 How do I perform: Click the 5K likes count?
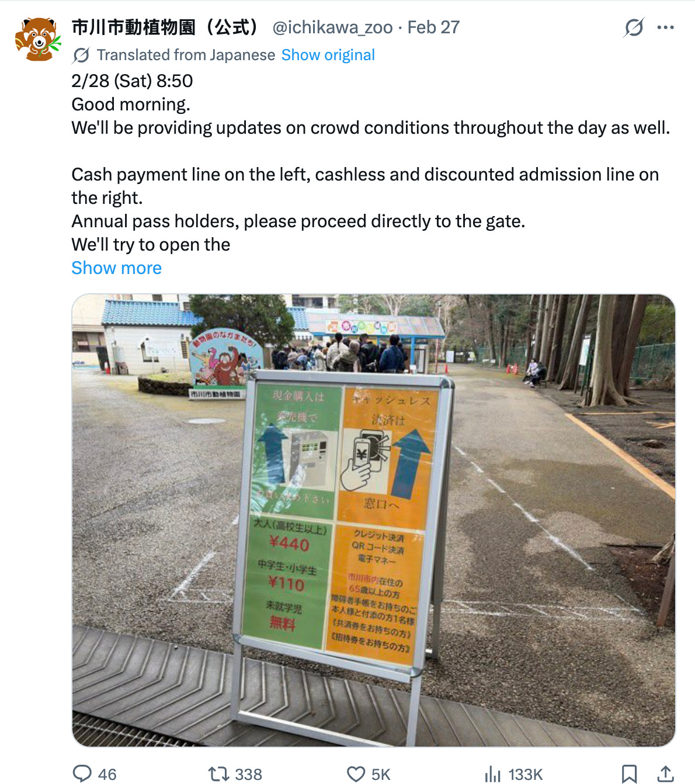coord(381,775)
